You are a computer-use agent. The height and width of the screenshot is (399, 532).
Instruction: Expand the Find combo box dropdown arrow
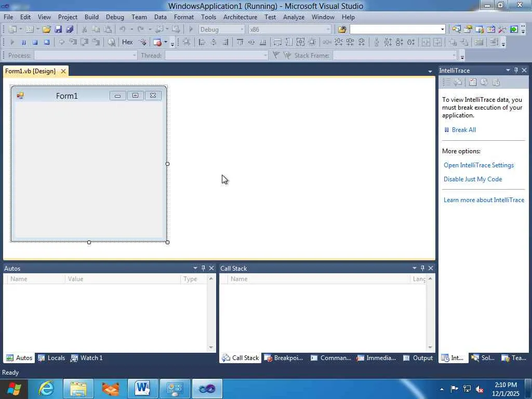443,30
